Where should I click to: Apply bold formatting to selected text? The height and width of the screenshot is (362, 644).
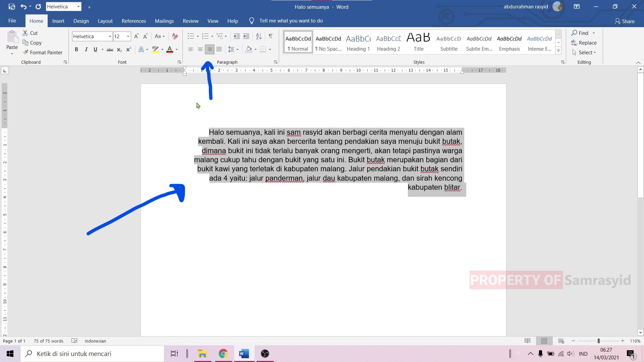tap(76, 49)
